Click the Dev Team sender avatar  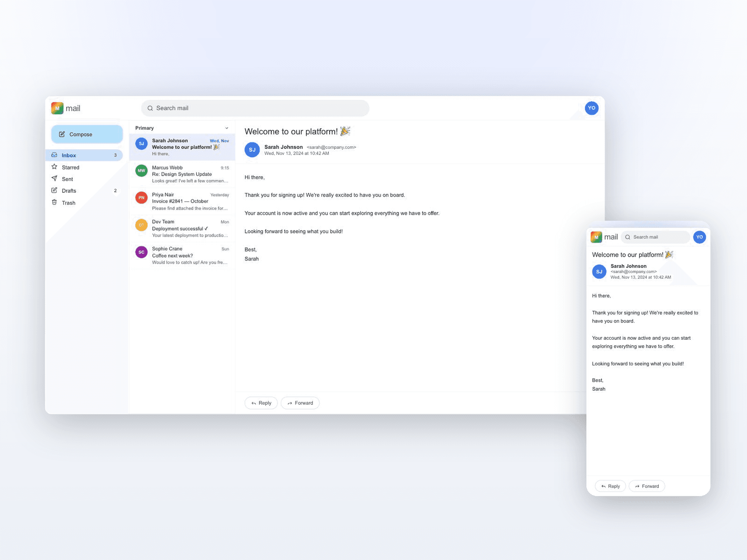click(x=141, y=225)
